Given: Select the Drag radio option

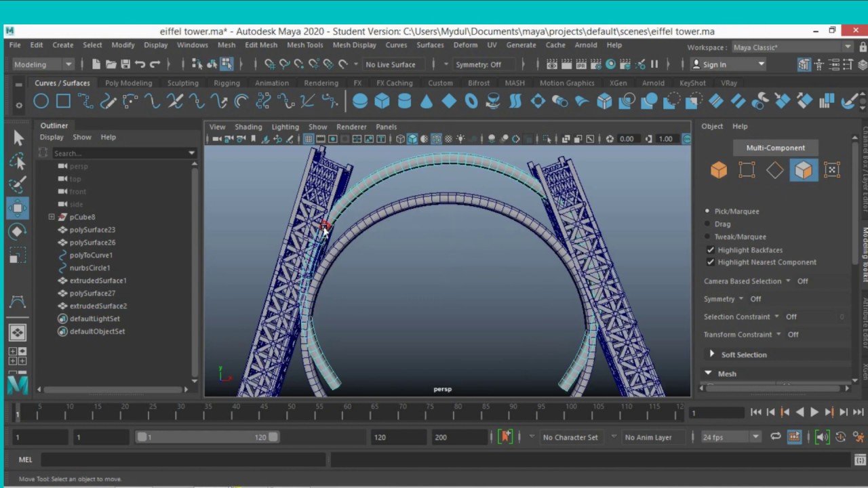Looking at the screenshot, I should 707,224.
